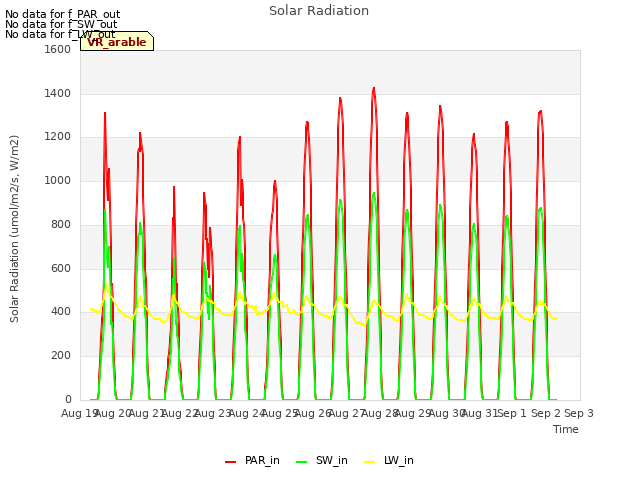Click the SW_in green peak on Aug 28
This screenshot has width=640, height=480.
[x=374, y=193]
